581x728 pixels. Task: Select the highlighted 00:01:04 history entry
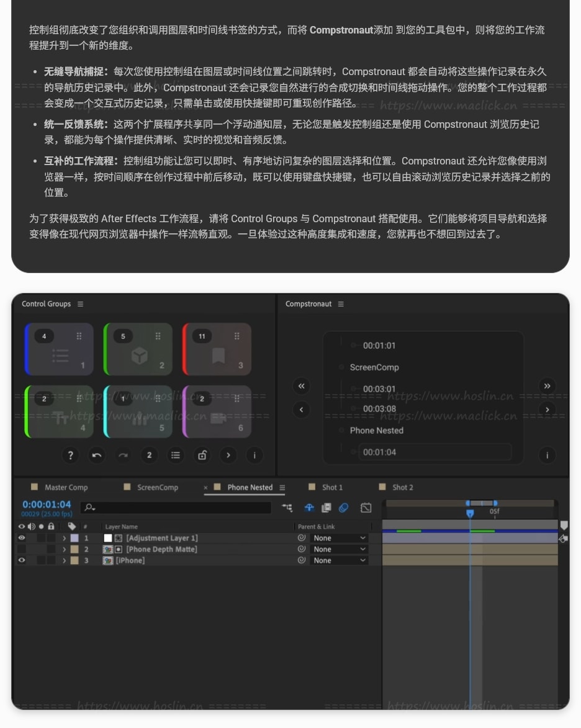[x=435, y=452]
